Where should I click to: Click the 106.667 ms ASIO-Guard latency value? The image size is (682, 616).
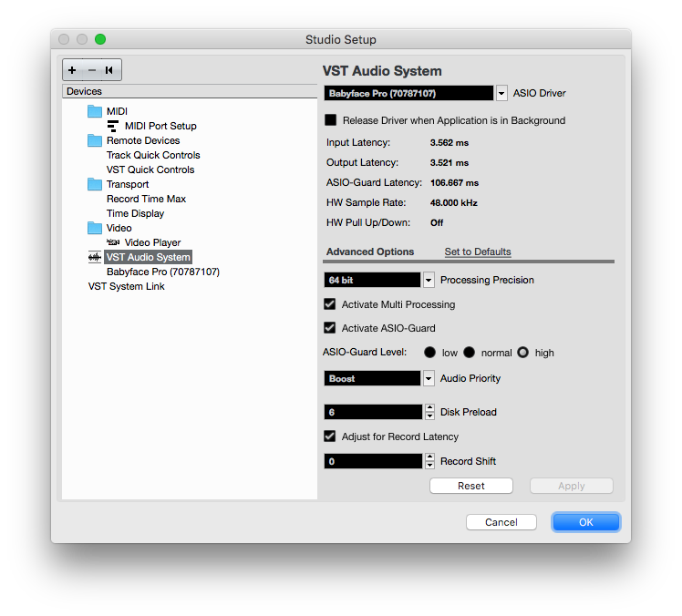pyautogui.click(x=455, y=182)
